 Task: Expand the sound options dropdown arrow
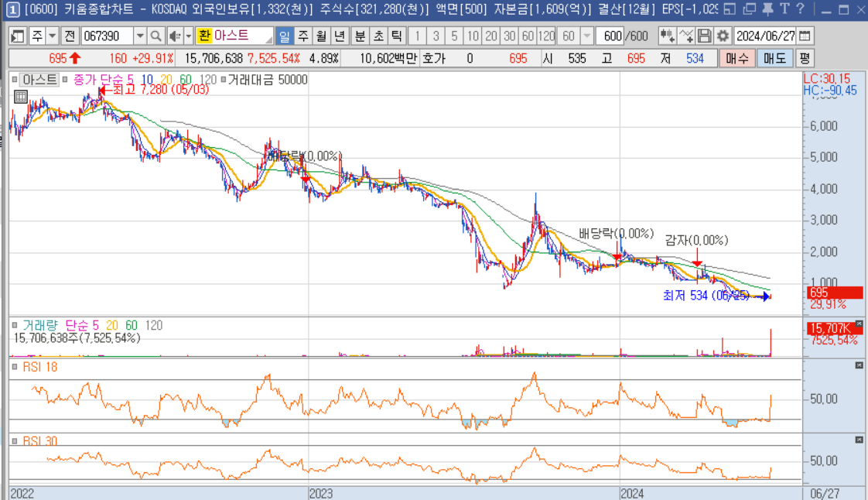point(188,36)
